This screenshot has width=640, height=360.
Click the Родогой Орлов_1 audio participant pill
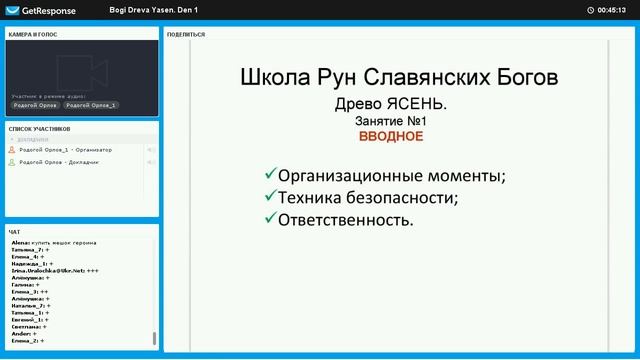[x=91, y=105]
